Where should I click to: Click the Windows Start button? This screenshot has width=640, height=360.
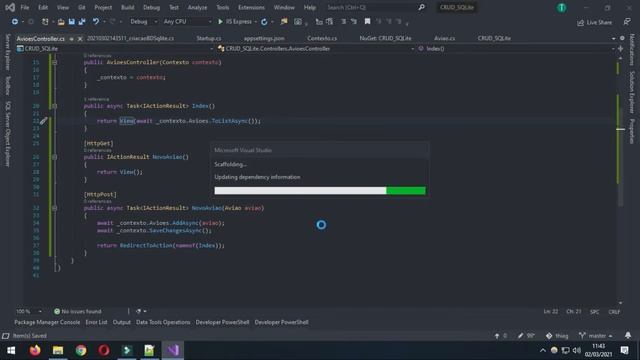coord(11,350)
